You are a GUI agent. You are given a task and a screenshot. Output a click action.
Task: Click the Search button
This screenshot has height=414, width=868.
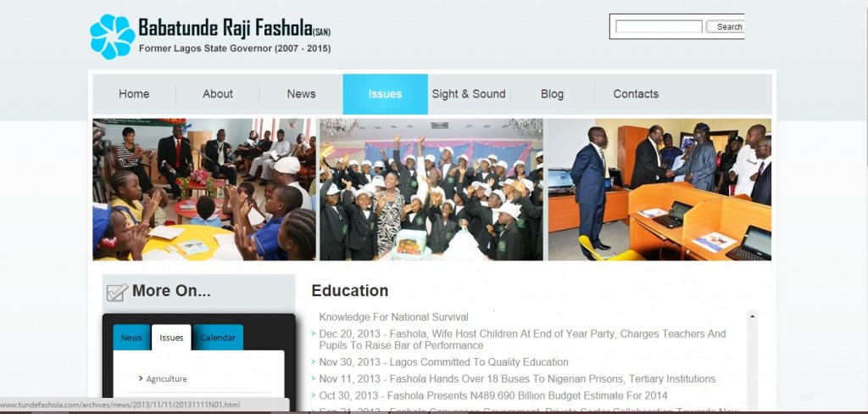pyautogui.click(x=726, y=26)
